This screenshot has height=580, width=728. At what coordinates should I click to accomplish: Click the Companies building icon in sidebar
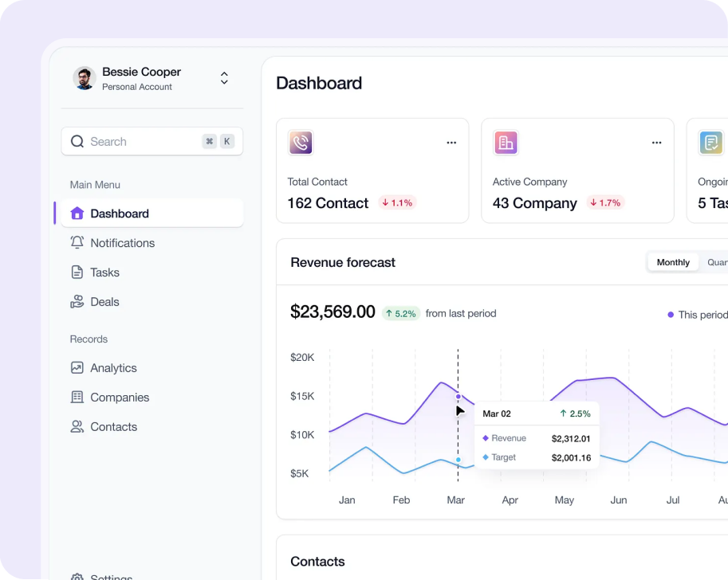tap(77, 398)
